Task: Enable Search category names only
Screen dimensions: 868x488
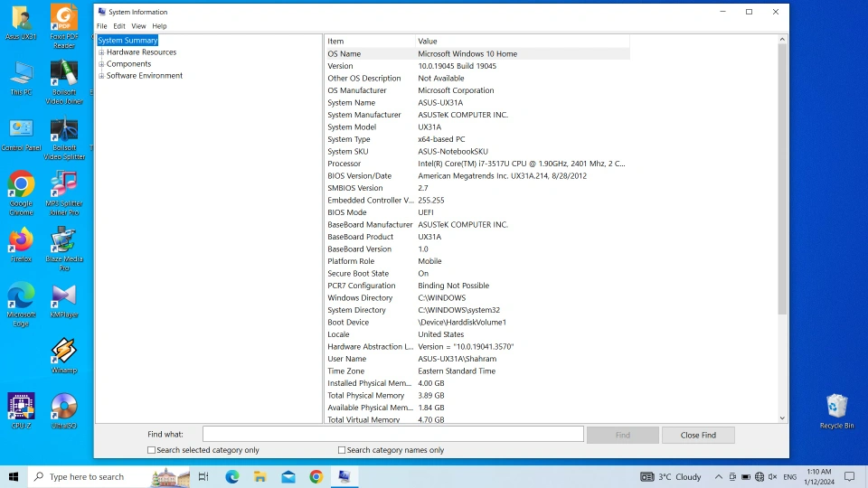Action: point(342,450)
